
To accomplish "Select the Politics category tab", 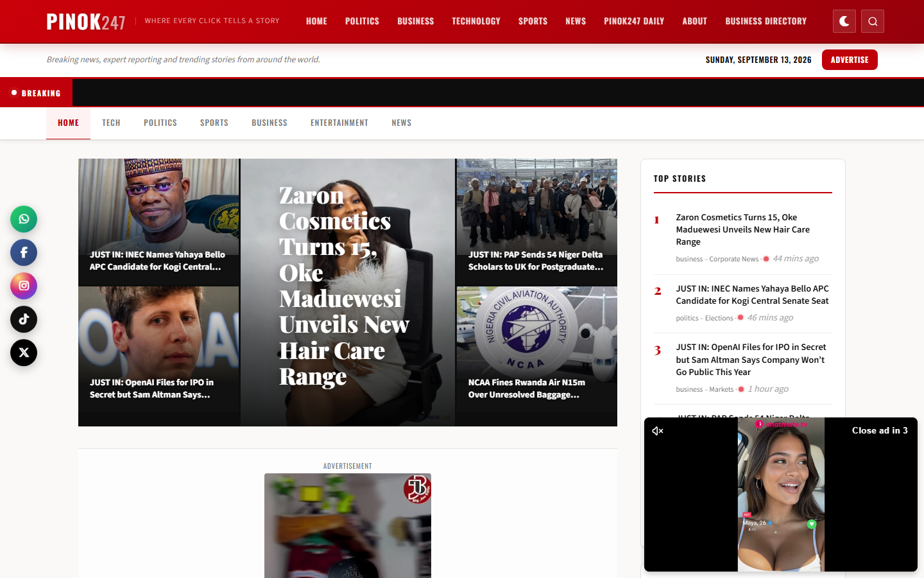I will pos(160,123).
